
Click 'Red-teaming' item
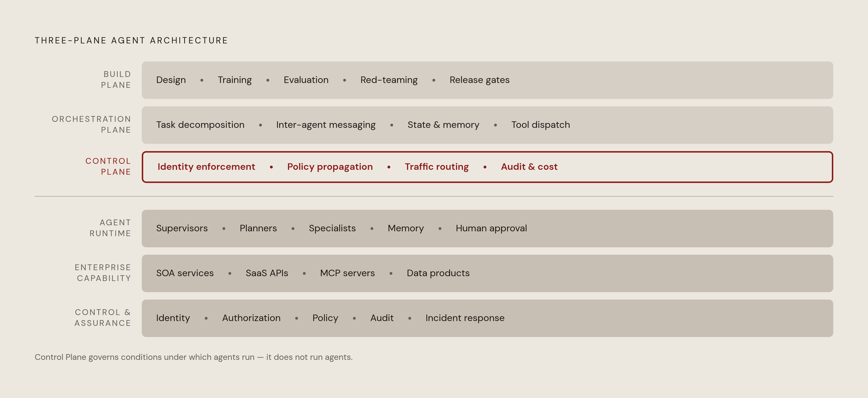tap(389, 80)
